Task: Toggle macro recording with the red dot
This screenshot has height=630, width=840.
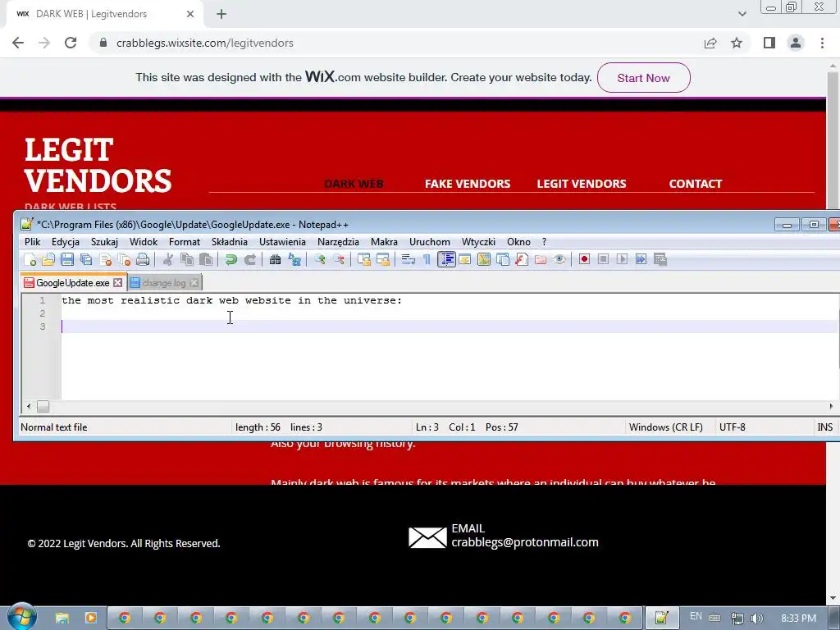Action: pos(584,260)
